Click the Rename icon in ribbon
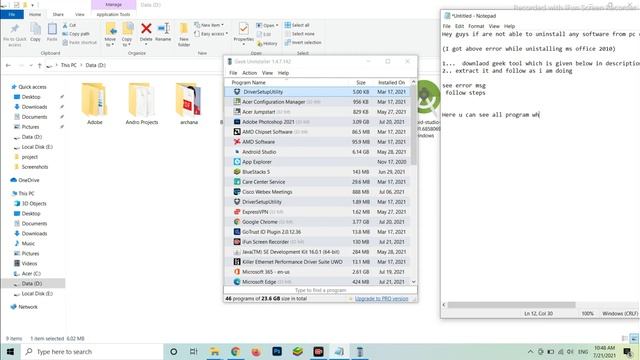This screenshot has height=360, width=640. 163,29
